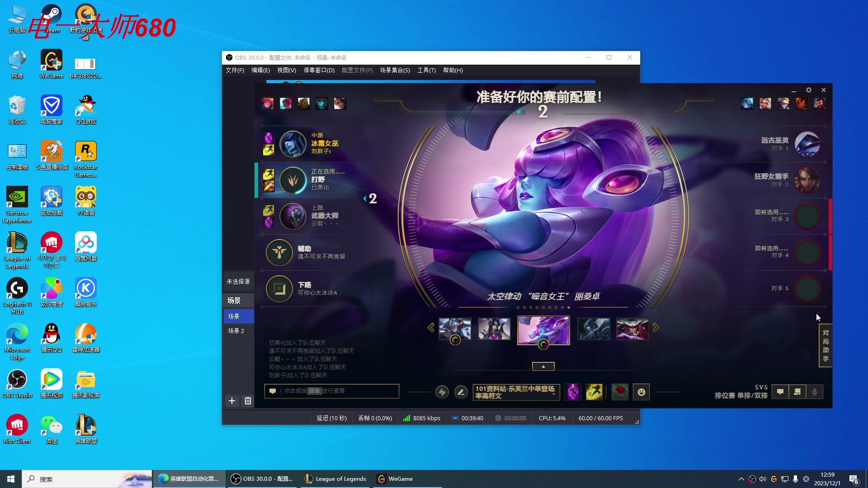Open League client settings gear
The width and height of the screenshot is (868, 488).
[809, 90]
